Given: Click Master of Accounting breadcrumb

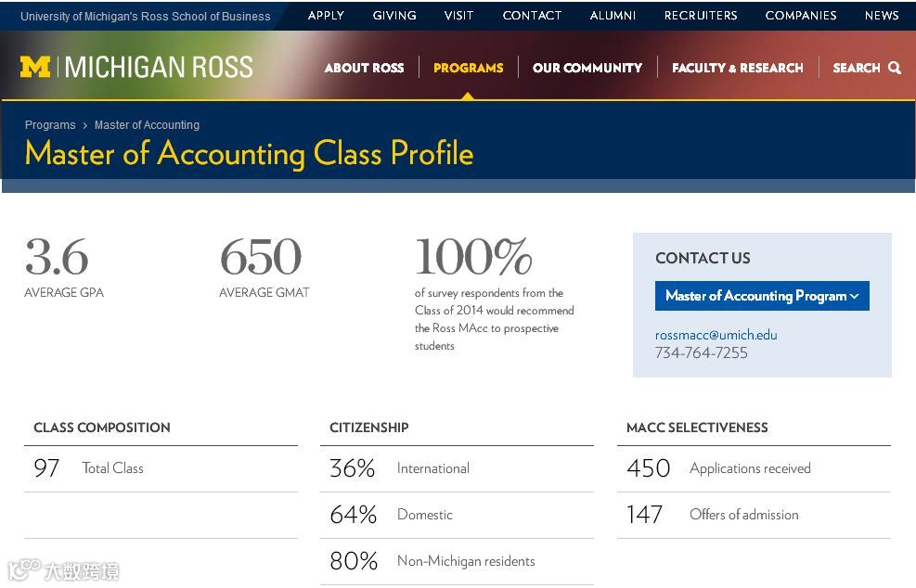Looking at the screenshot, I should (x=147, y=125).
